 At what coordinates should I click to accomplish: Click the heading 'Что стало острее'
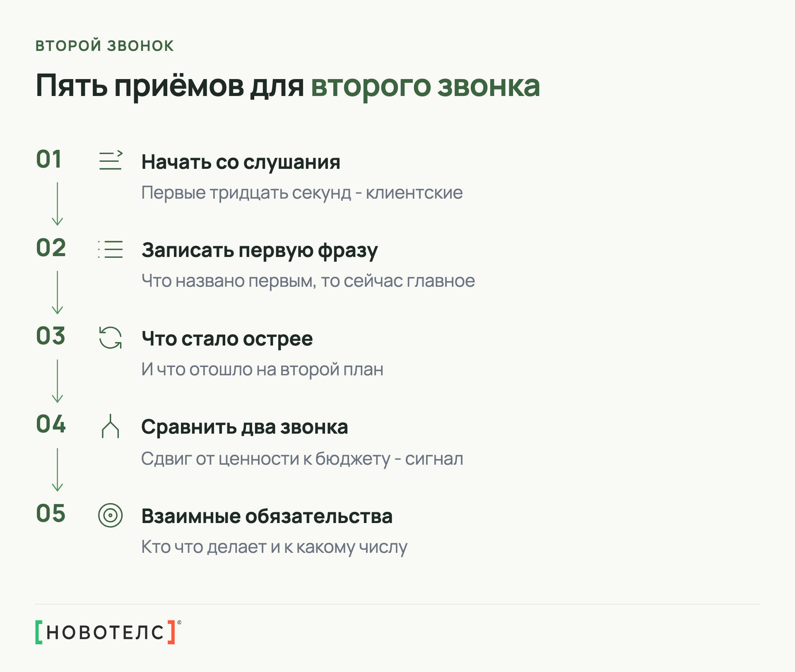click(227, 339)
